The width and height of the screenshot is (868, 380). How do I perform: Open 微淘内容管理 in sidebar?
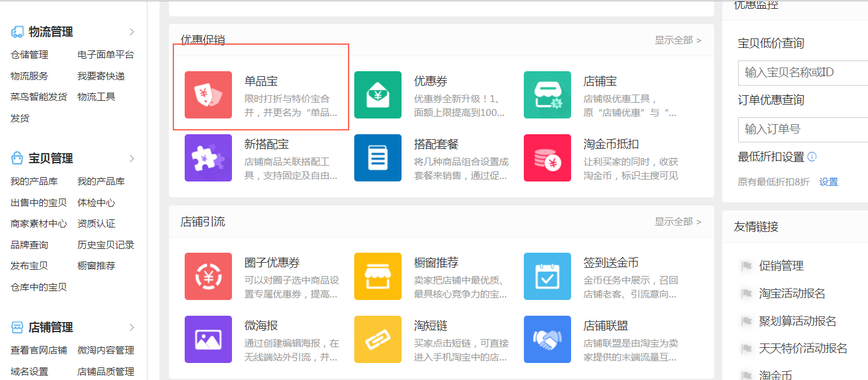106,350
